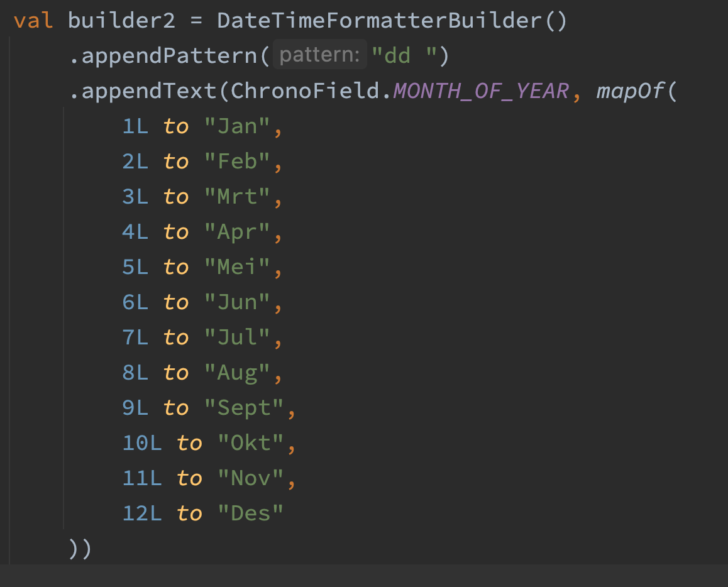This screenshot has height=587, width=728.
Task: Click the "Okt" string
Action: [250, 444]
